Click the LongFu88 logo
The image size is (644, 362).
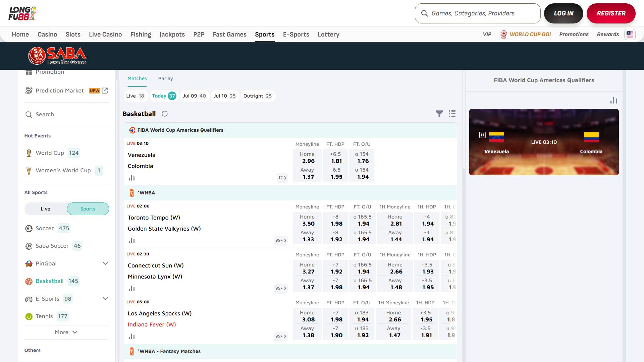[22, 13]
